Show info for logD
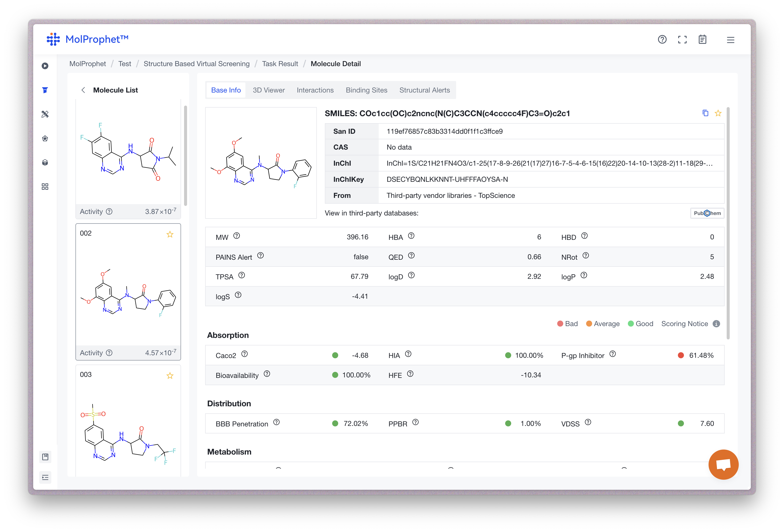The height and width of the screenshot is (532, 784). tap(411, 275)
